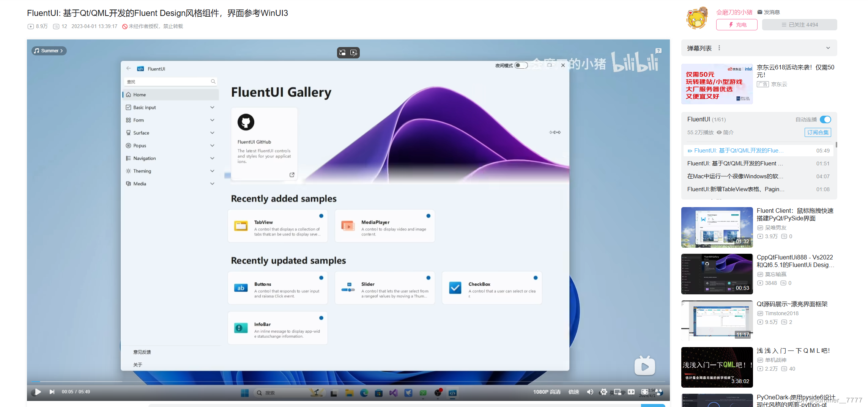Open the 会磨刀的小猪 uploader profile link

click(x=734, y=12)
